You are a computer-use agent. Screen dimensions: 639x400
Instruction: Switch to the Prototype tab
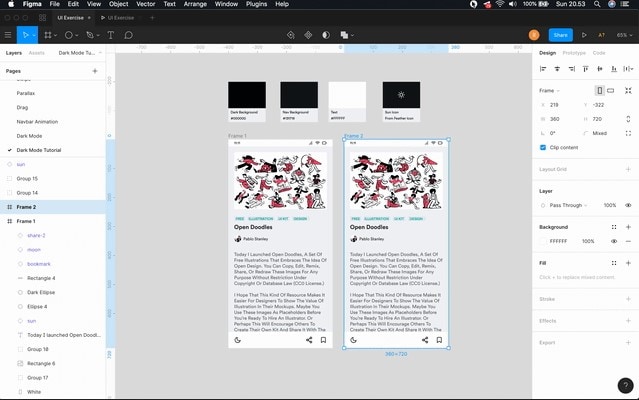click(x=574, y=53)
